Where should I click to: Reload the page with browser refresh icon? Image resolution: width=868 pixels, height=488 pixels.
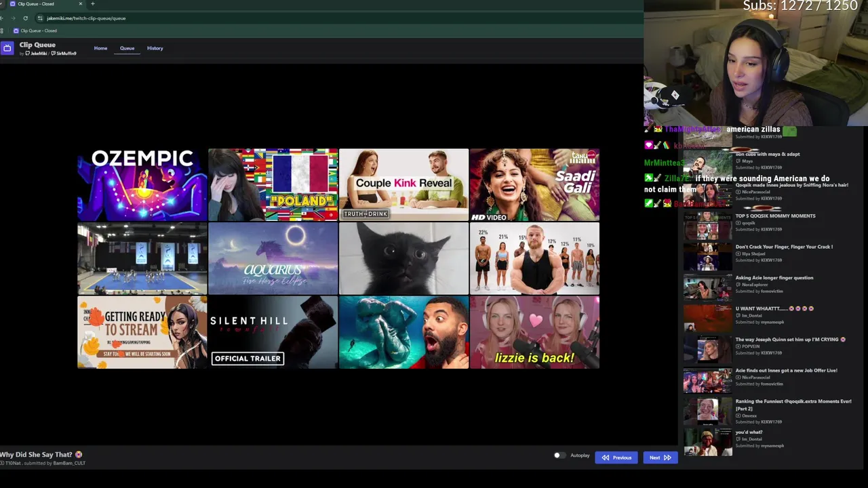point(25,18)
